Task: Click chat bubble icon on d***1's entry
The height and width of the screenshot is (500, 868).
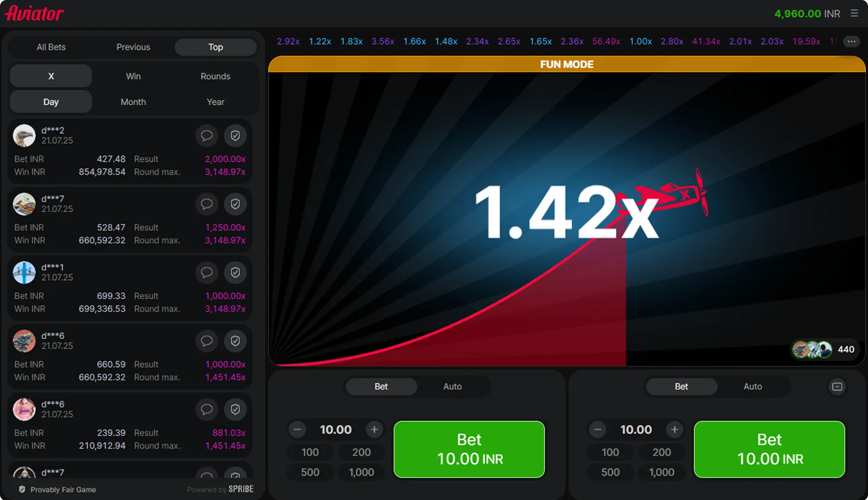Action: [206, 273]
